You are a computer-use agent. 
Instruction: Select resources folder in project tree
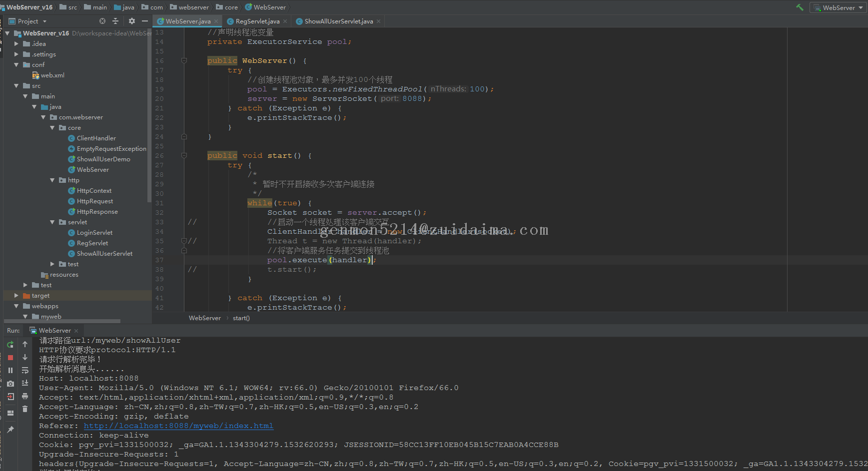click(59, 275)
